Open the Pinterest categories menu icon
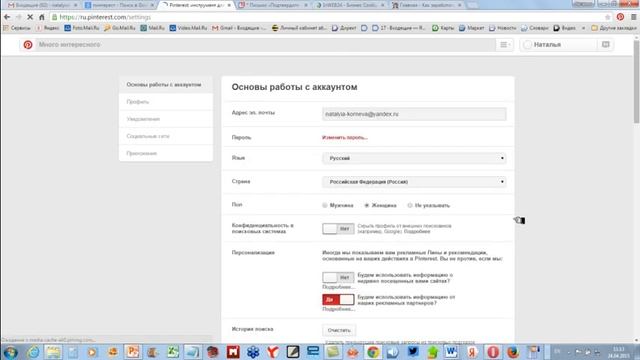 tap(504, 44)
